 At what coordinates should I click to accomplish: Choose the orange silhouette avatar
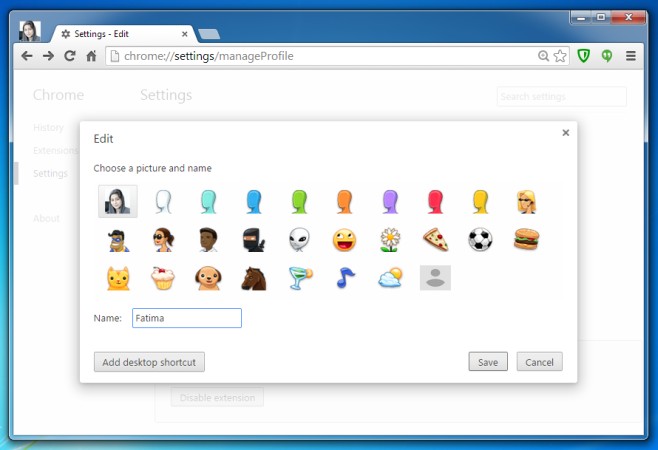[x=345, y=202]
